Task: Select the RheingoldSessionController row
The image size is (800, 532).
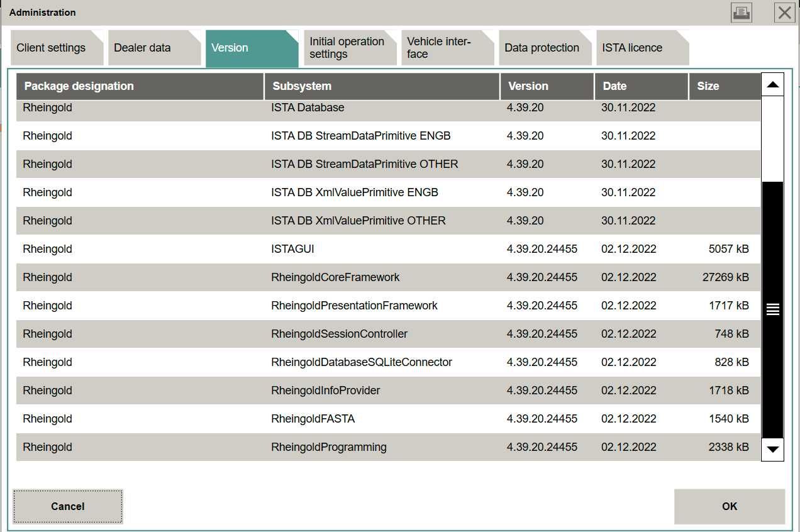Action: tap(388, 334)
